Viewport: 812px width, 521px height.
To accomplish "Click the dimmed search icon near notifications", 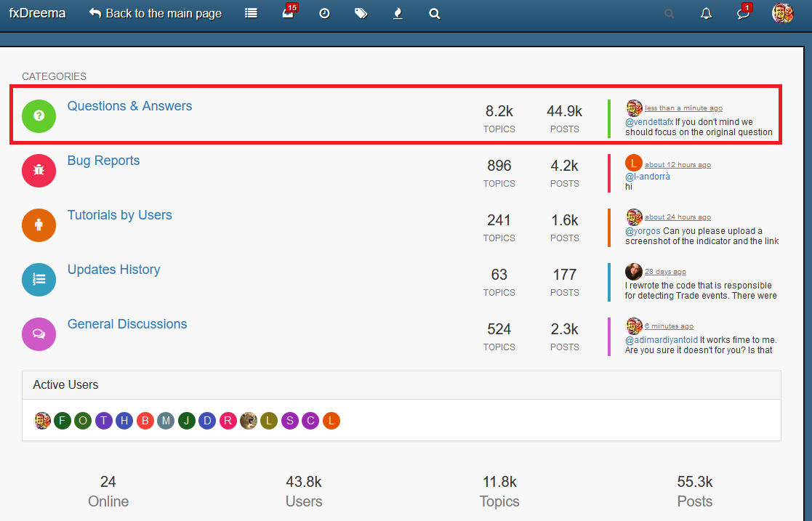I will pyautogui.click(x=669, y=14).
